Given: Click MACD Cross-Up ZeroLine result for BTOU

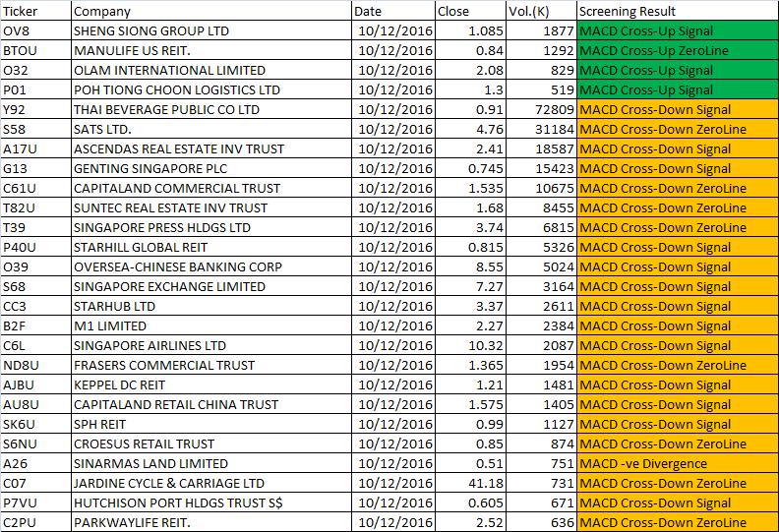Looking at the screenshot, I should [678, 51].
